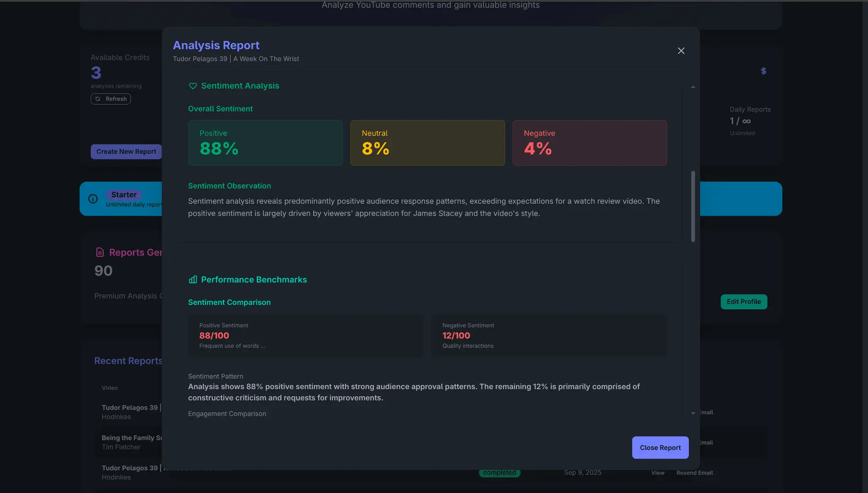868x493 pixels.
Task: Click the View link in bottom row
Action: point(658,473)
